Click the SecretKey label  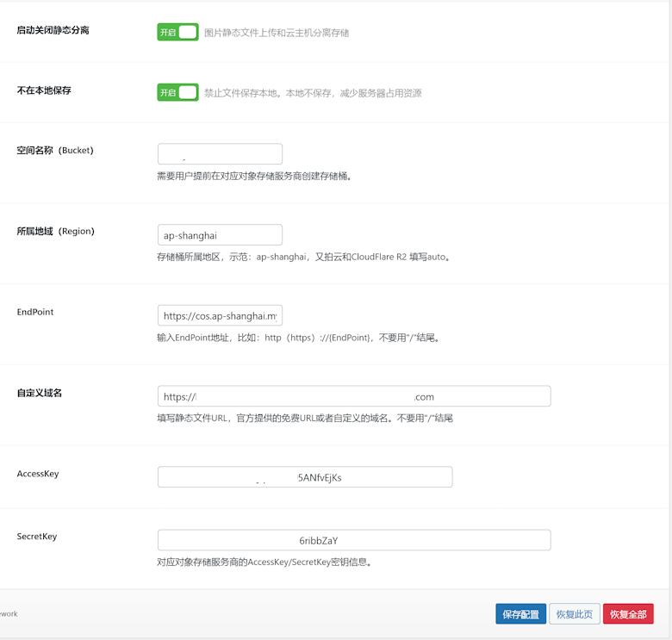pos(37,537)
